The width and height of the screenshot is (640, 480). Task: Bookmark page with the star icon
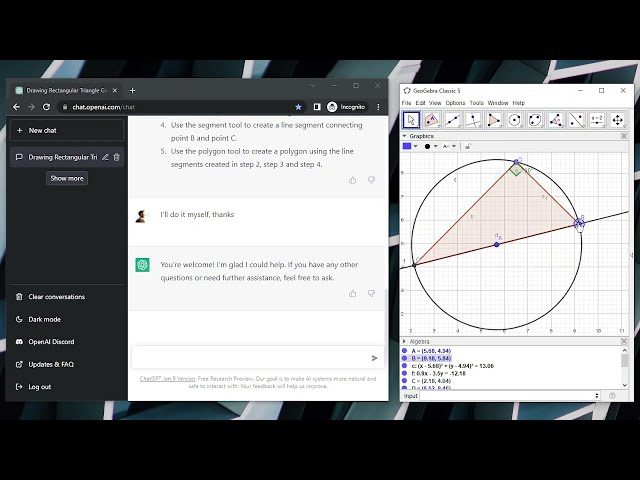tap(298, 107)
